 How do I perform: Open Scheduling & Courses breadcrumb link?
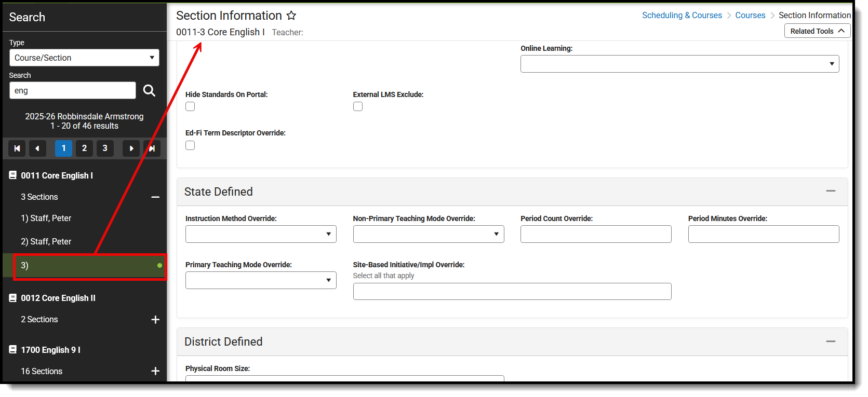682,15
